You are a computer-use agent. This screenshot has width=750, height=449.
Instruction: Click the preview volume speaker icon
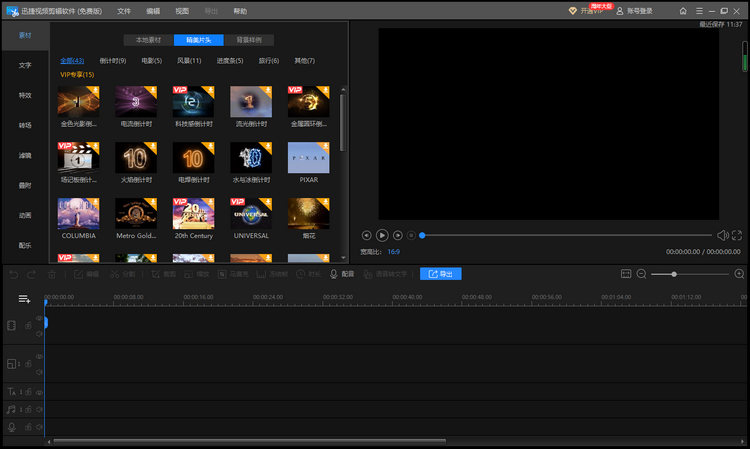coord(722,235)
